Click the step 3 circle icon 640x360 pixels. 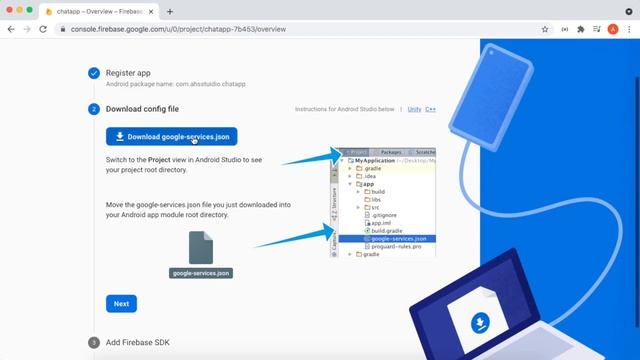coord(94,342)
